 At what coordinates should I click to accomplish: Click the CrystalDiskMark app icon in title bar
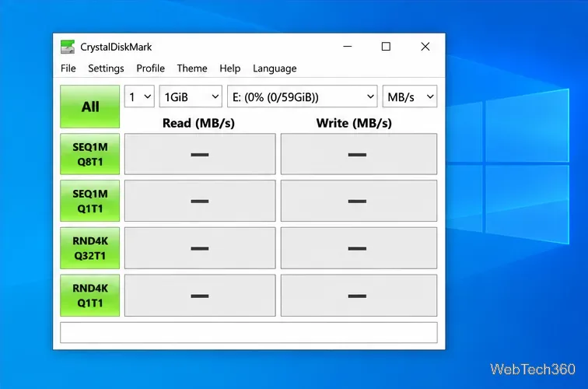coord(68,47)
